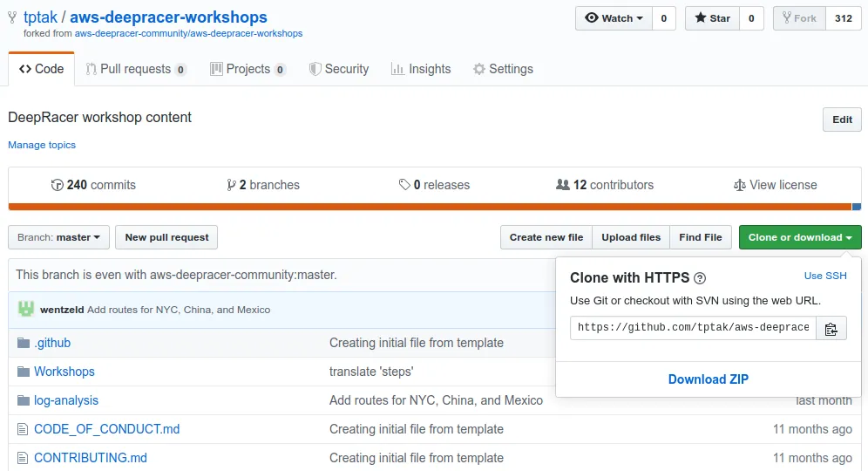The width and height of the screenshot is (868, 471).
Task: Click the CONTRIBUTING.md file icon
Action: 22,458
